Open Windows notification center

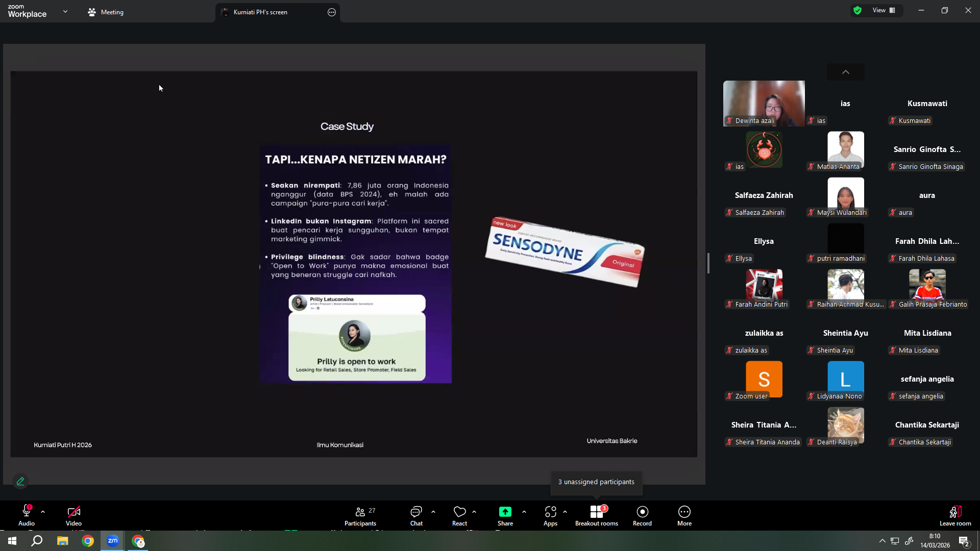pyautogui.click(x=964, y=541)
